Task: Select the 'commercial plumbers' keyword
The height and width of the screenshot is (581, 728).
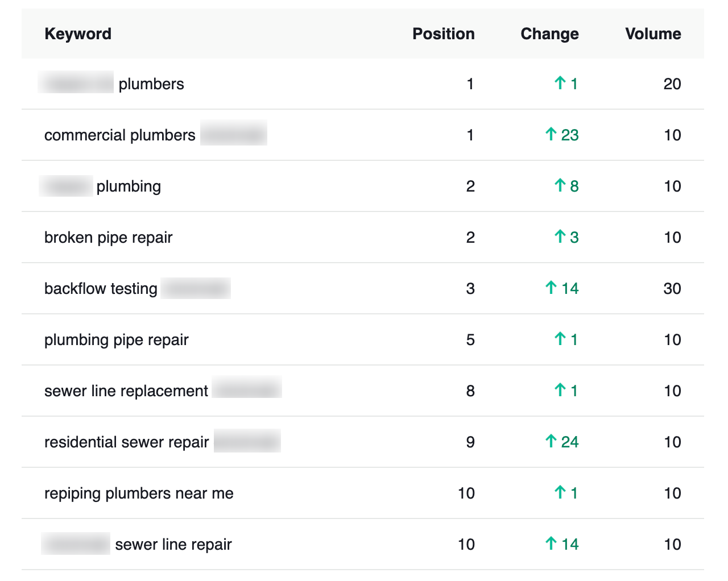Action: 120,135
